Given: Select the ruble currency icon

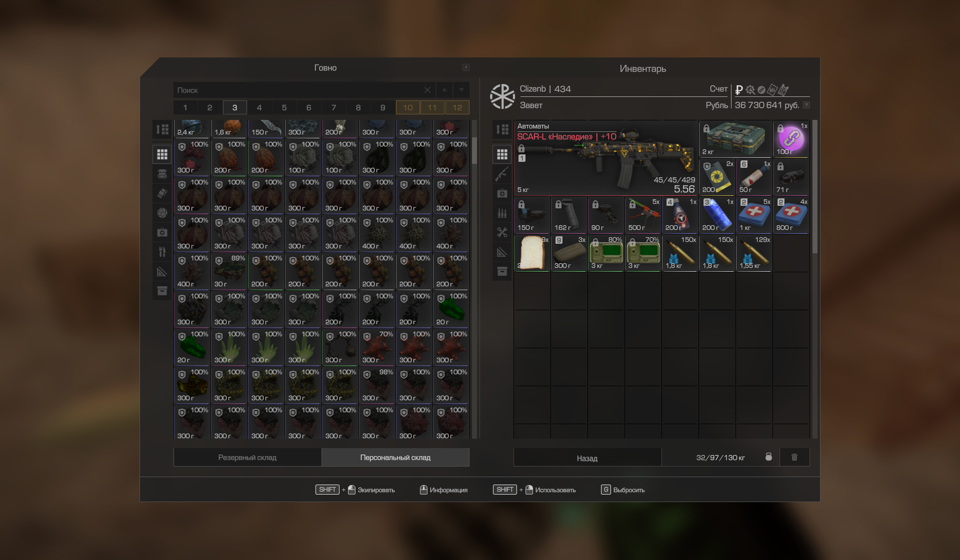Looking at the screenshot, I should point(739,90).
